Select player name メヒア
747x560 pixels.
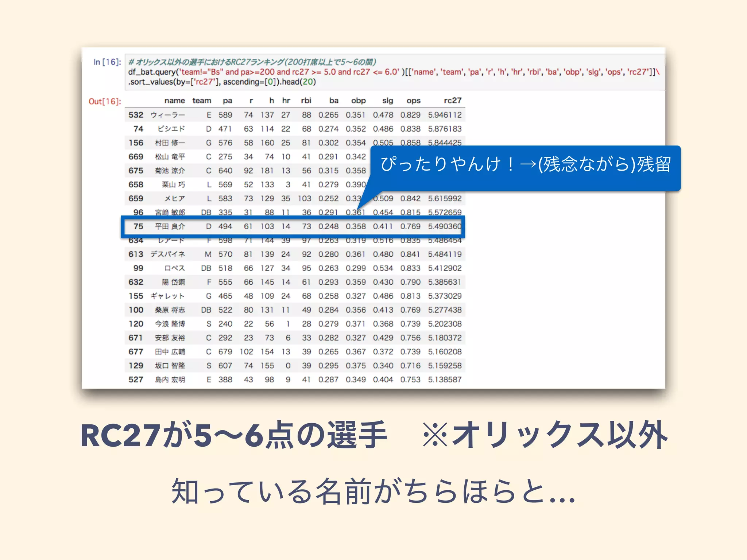point(175,198)
